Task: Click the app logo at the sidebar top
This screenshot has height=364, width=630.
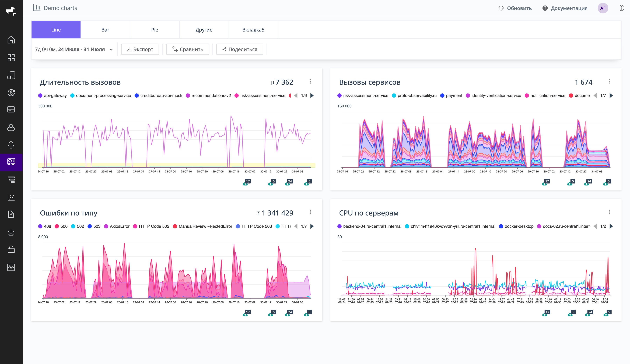Action: click(x=11, y=11)
